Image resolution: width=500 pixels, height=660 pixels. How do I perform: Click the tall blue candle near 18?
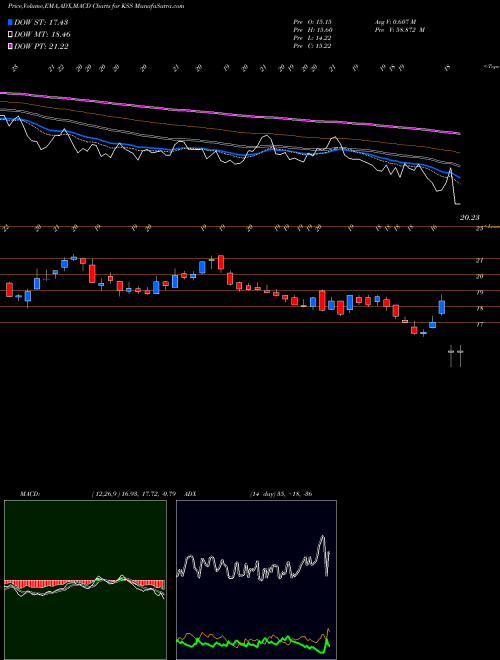click(x=442, y=307)
